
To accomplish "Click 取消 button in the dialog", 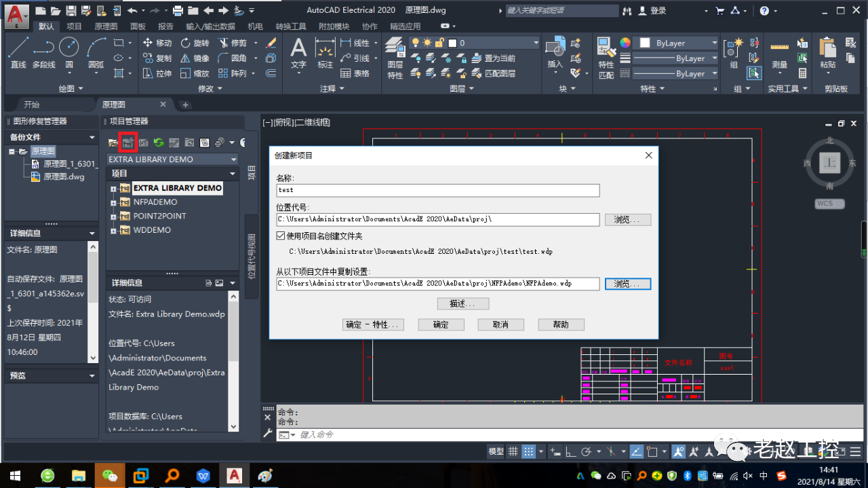I will tap(500, 324).
